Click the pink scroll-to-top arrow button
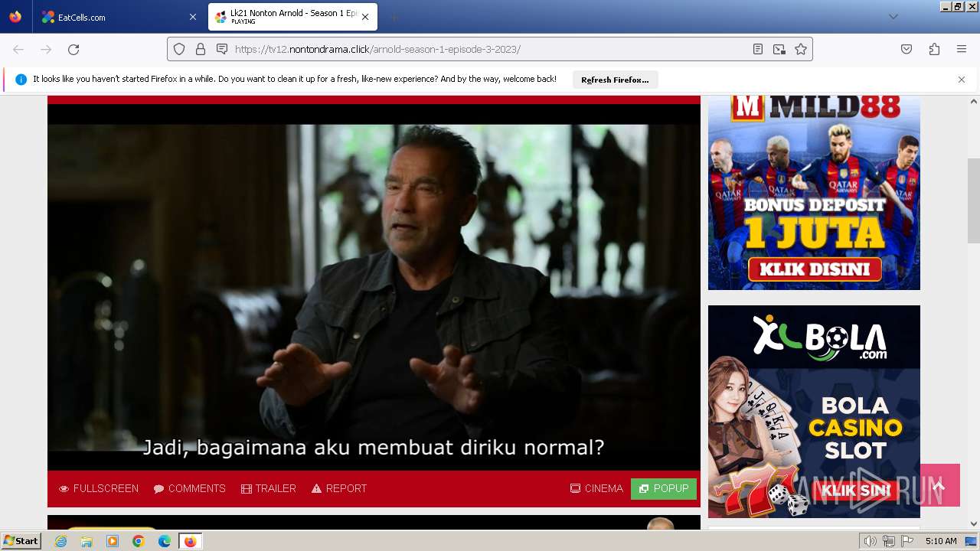Image resolution: width=980 pixels, height=551 pixels. 939,485
